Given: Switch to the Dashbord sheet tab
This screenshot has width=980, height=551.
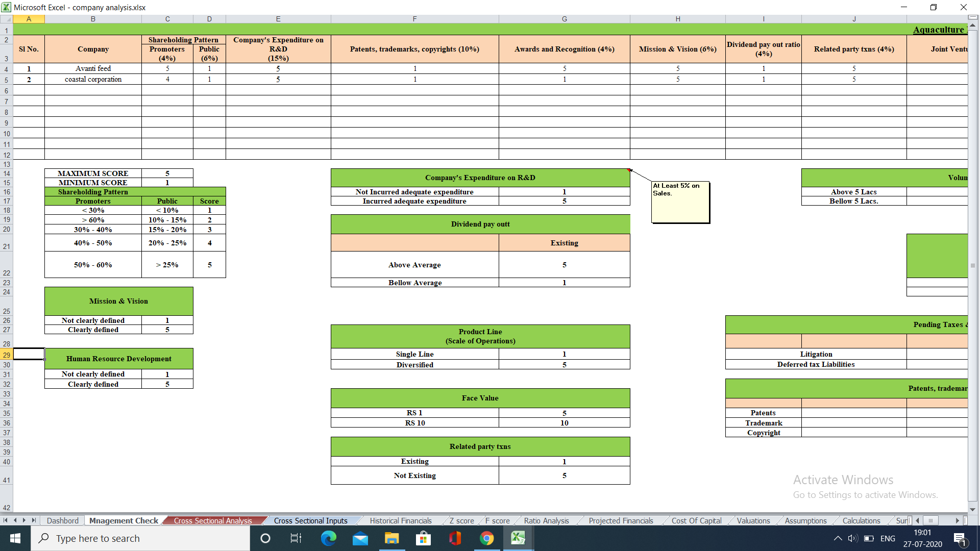Looking at the screenshot, I should [x=63, y=521].
